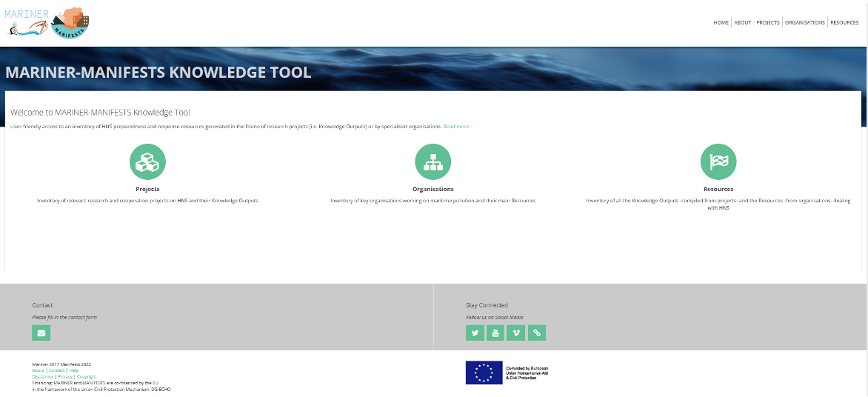Open the Organisations hierarchy icon
Viewport: 868px width, 397px height.
[x=433, y=161]
